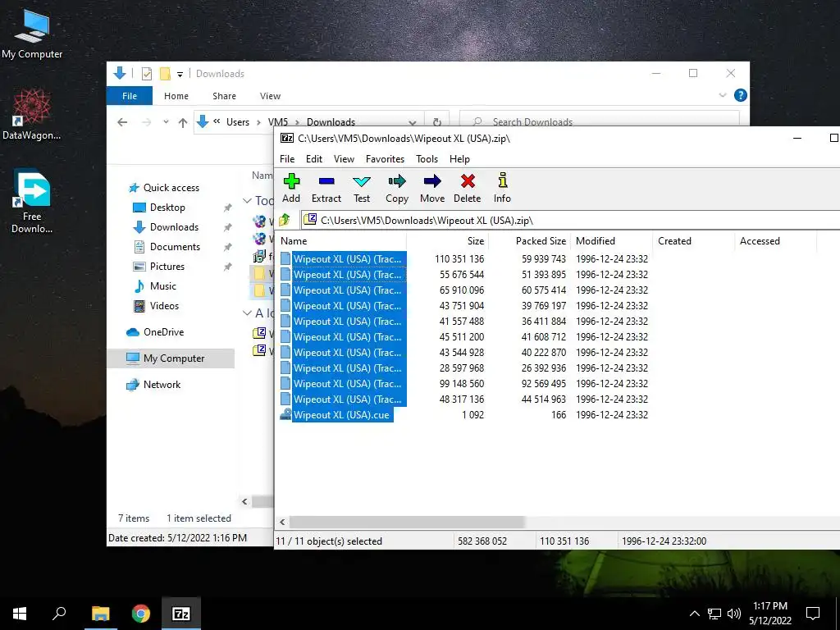Image resolution: width=840 pixels, height=630 pixels.
Task: Open the Windows Start menu
Action: [x=20, y=614]
